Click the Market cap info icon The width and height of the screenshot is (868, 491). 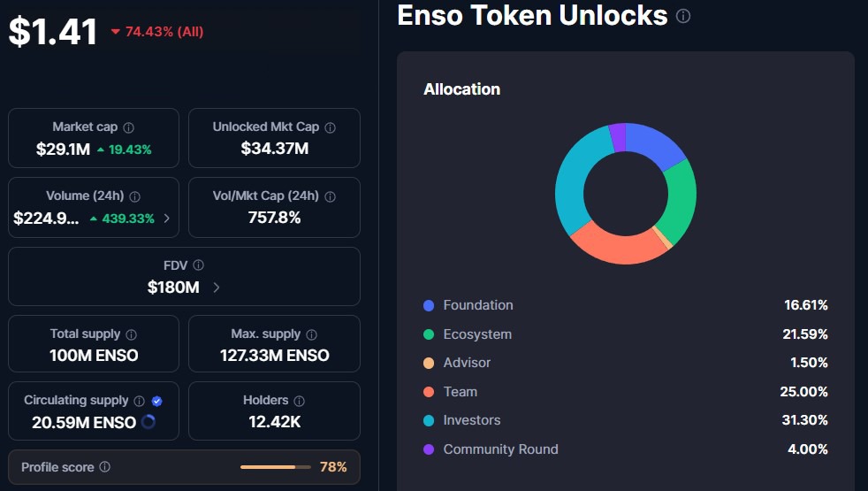coord(129,127)
